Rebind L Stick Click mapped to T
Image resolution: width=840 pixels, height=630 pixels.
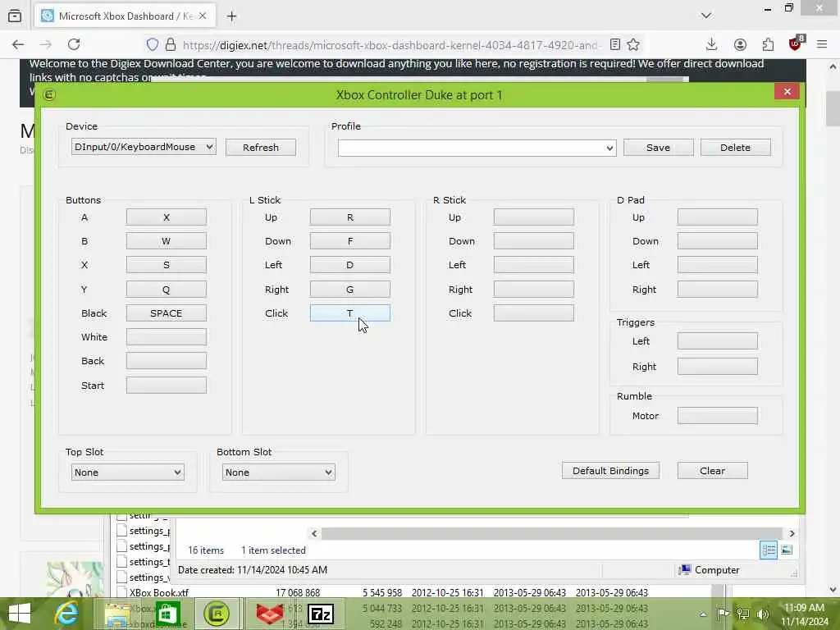[349, 313]
